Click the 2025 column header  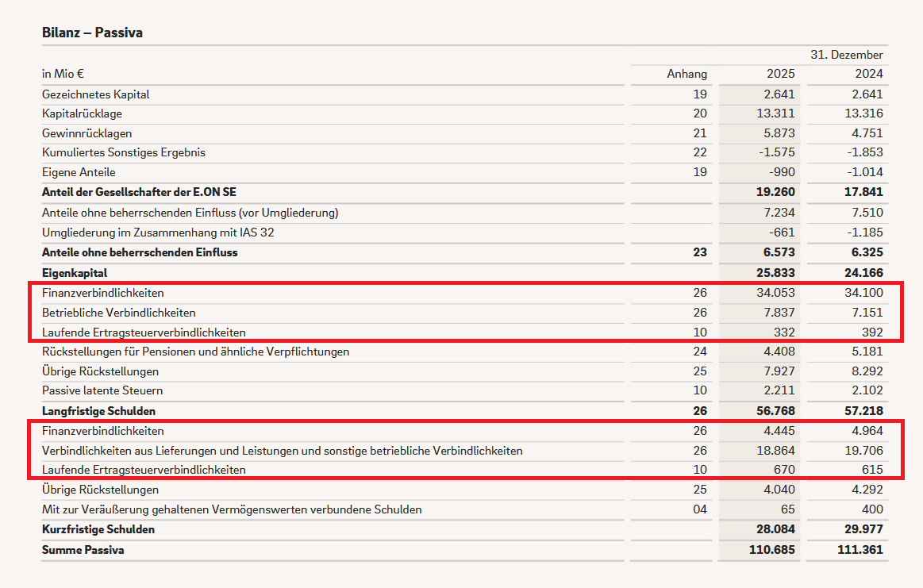pos(781,74)
